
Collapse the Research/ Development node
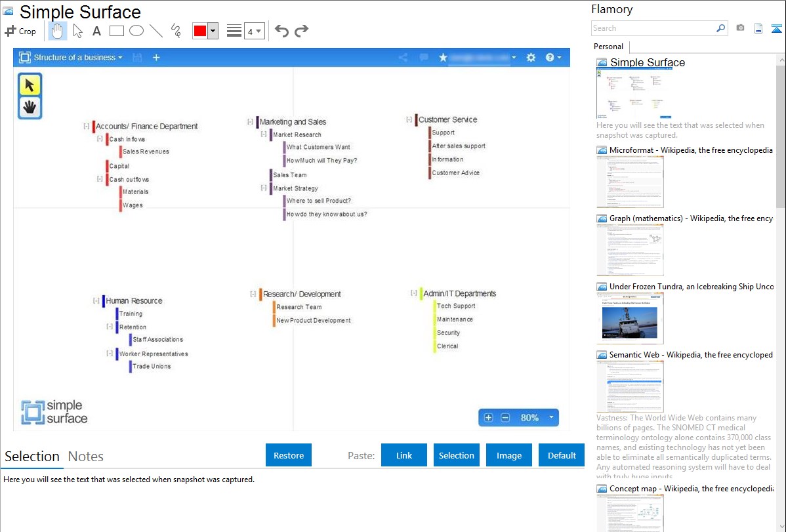pos(253,294)
